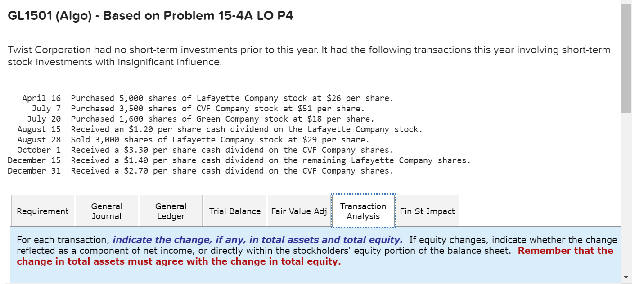Switch to the Fin St Impact tab
Viewport: 644px width, 284px height.
[x=426, y=211]
